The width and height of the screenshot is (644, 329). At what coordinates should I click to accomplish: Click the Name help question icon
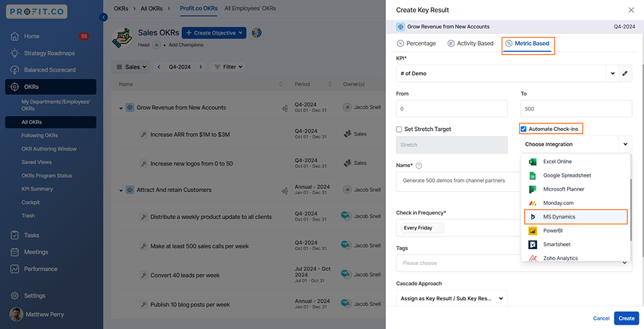pyautogui.click(x=419, y=166)
